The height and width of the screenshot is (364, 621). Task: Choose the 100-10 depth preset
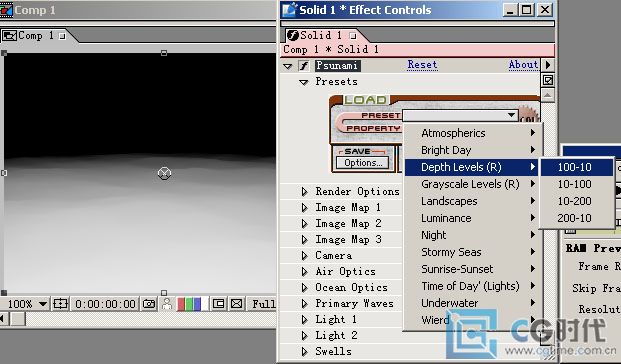click(x=576, y=167)
